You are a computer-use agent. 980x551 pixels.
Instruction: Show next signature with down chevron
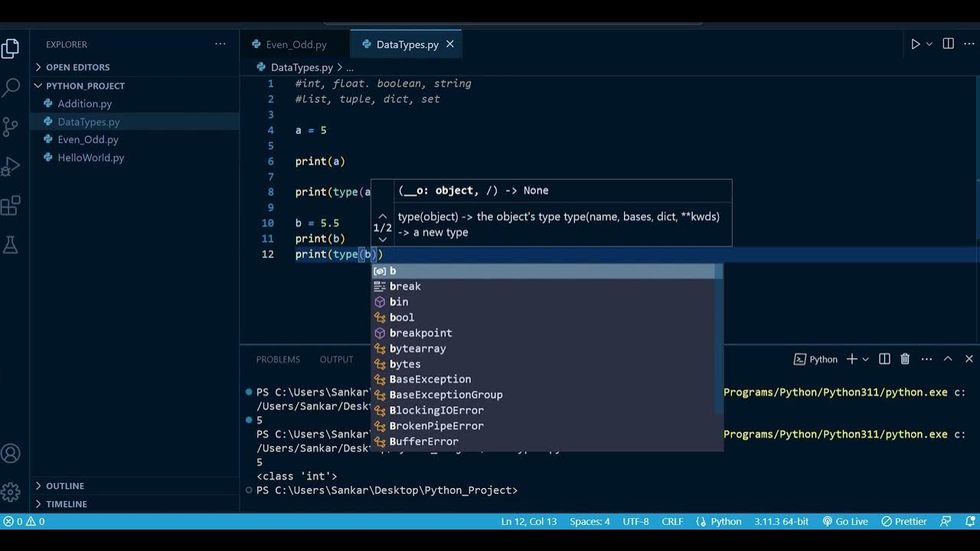383,240
